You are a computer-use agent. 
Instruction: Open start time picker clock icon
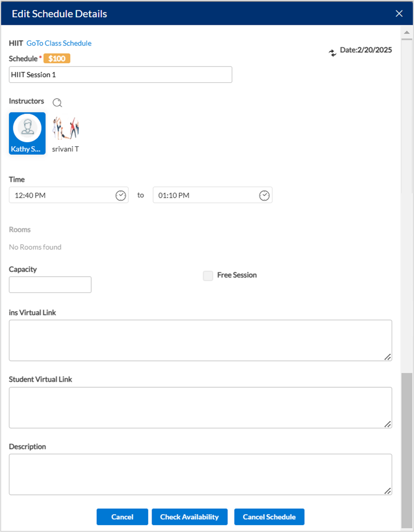coord(121,195)
